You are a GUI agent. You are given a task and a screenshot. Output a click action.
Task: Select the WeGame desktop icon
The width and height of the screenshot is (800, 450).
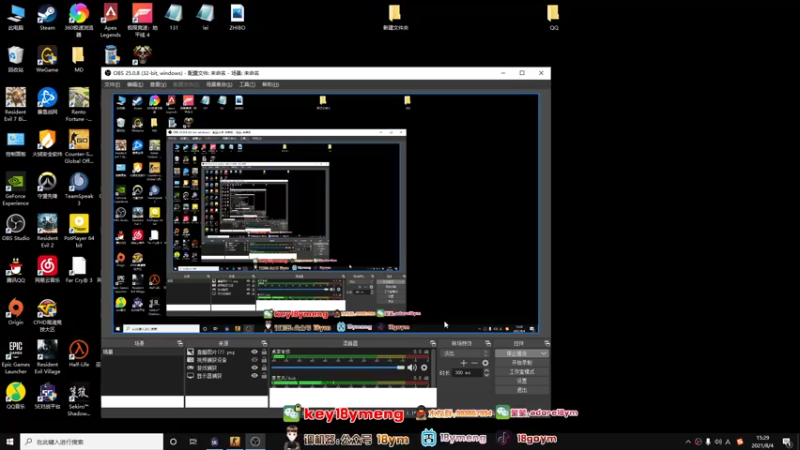click(x=47, y=59)
